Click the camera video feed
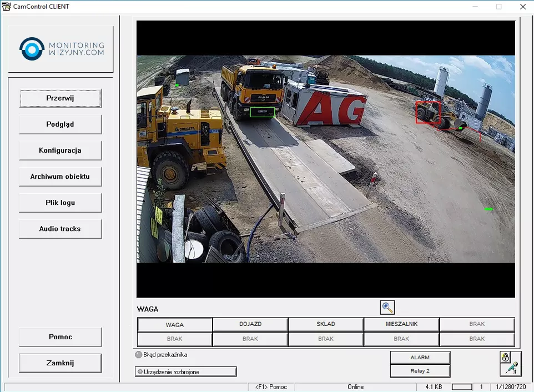This screenshot has height=392, width=534. pos(325,159)
